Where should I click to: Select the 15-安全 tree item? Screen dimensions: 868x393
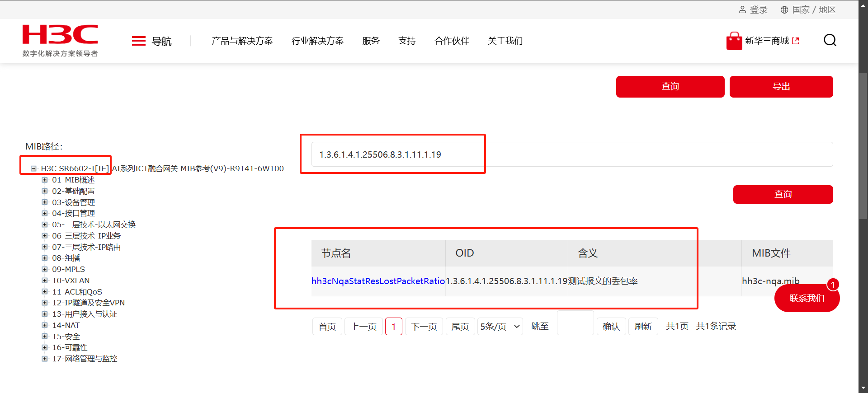[x=66, y=337]
